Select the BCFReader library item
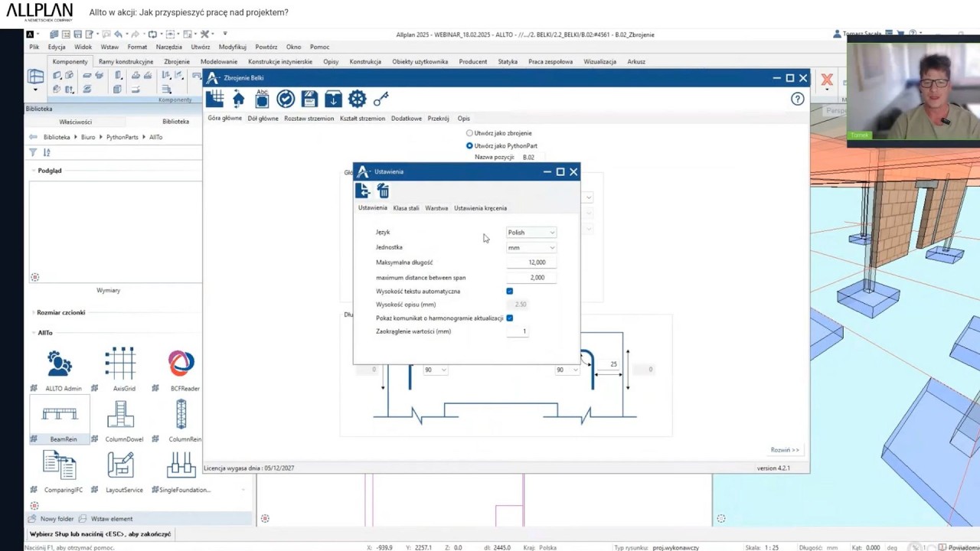980x551 pixels. point(181,371)
